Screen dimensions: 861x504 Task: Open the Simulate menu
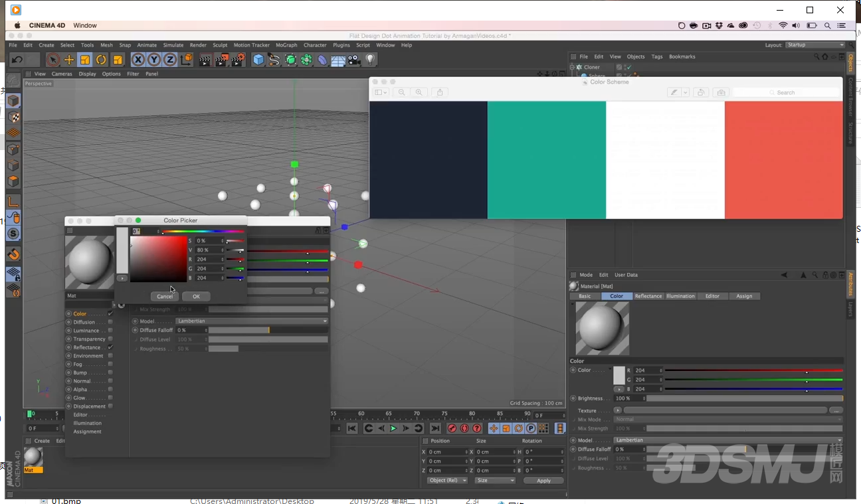[x=173, y=45]
